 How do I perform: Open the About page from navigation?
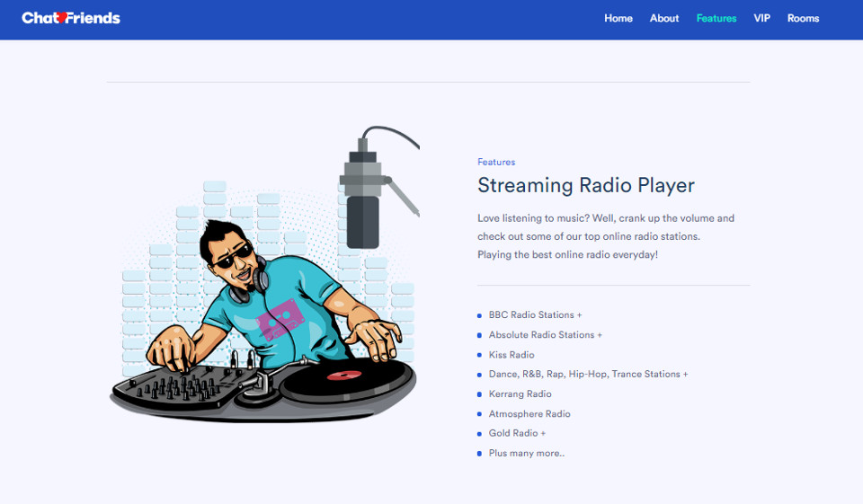pos(664,18)
